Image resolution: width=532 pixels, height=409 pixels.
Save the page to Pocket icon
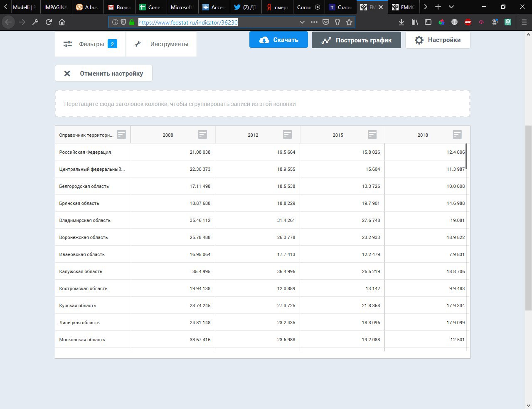pyautogui.click(x=326, y=22)
